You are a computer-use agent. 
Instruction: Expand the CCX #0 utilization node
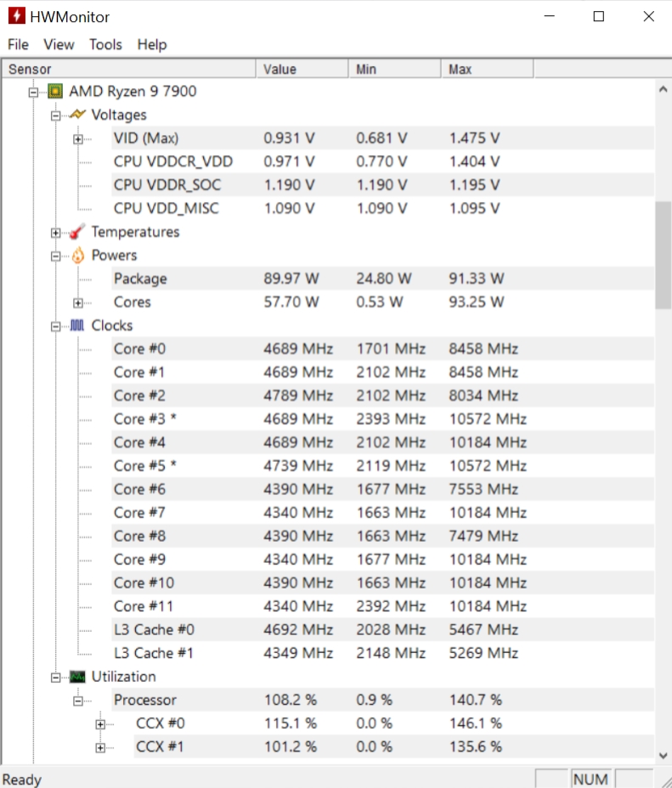coord(100,723)
